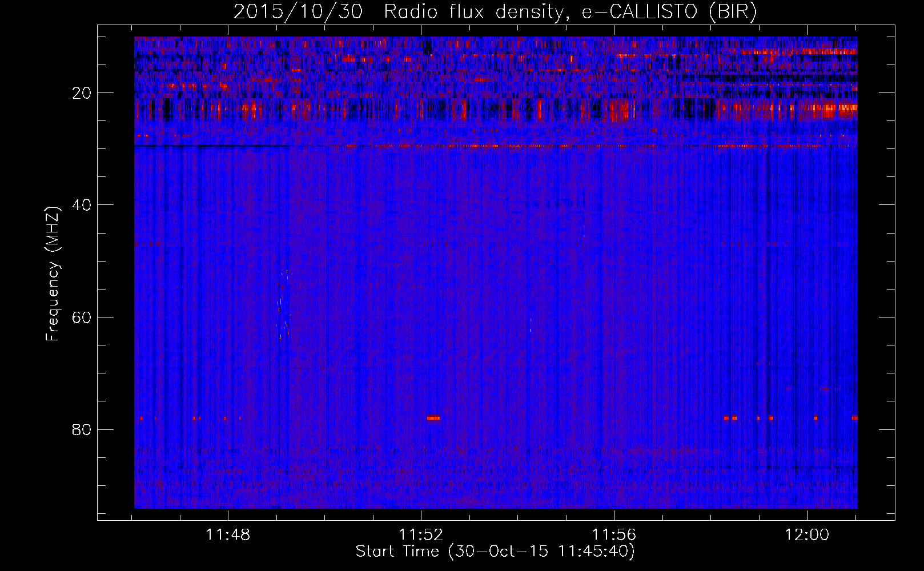Click the 'Frequency (MHZ)' axis label

pos(53,274)
